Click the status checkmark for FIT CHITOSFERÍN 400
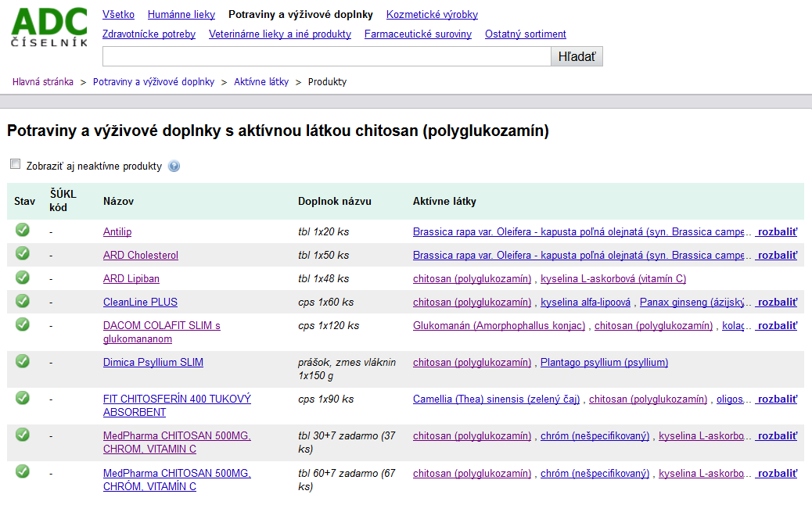This screenshot has height=505, width=812. click(x=22, y=398)
